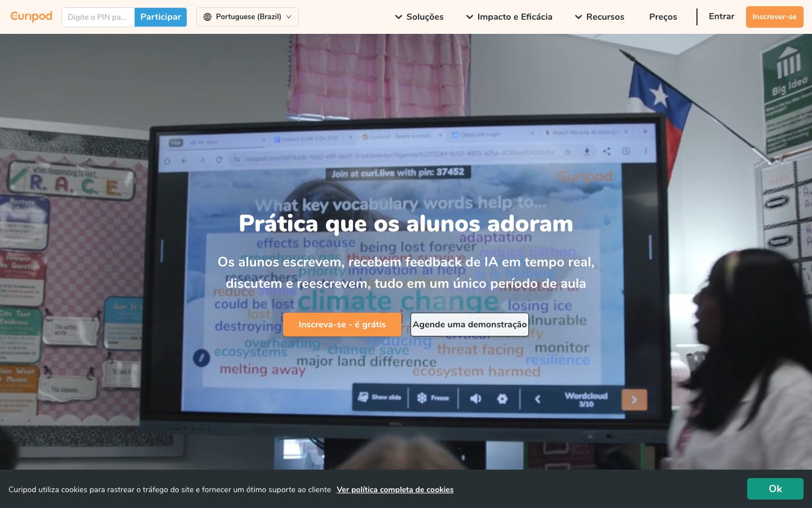This screenshot has width=812, height=508.
Task: Open the settings gear on the presentation toolbar
Action: pos(502,398)
